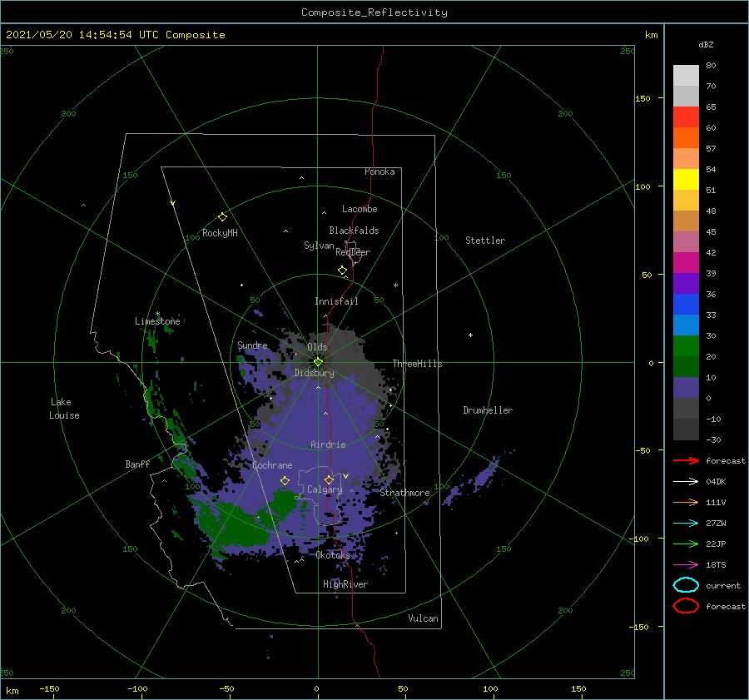Screen dimensions: 749x700
Task: Click the radar site marker at center
Action: pos(318,362)
